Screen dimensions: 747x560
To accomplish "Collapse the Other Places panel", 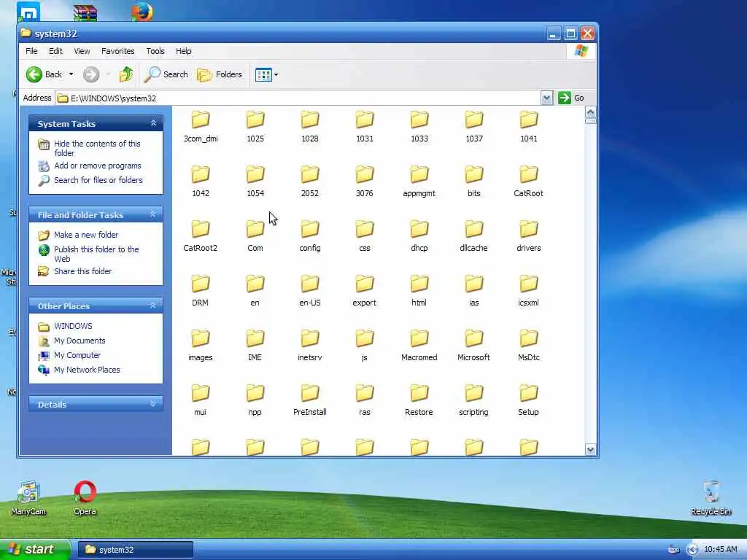I will pyautogui.click(x=153, y=306).
